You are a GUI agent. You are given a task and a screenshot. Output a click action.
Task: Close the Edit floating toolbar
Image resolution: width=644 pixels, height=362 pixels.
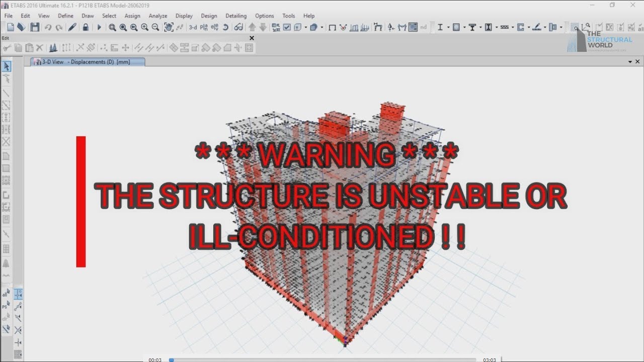252,38
